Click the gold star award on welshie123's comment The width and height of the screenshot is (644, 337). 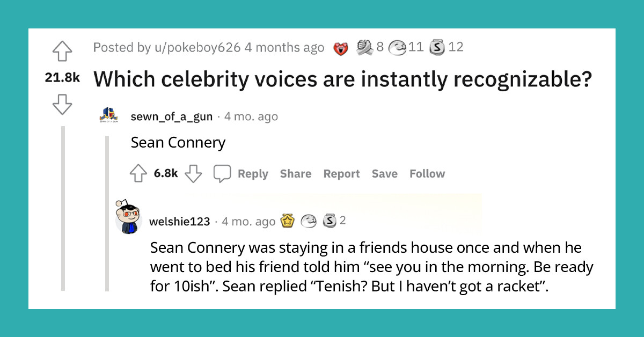coord(288,221)
